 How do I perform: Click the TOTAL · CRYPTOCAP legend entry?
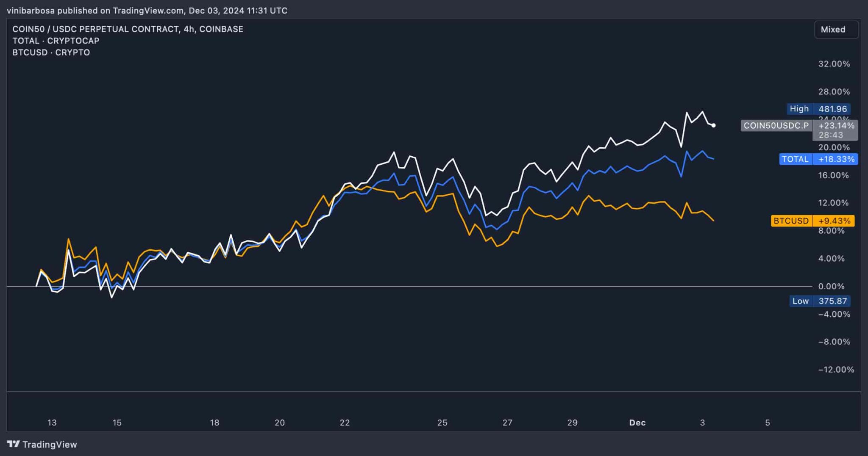click(56, 41)
